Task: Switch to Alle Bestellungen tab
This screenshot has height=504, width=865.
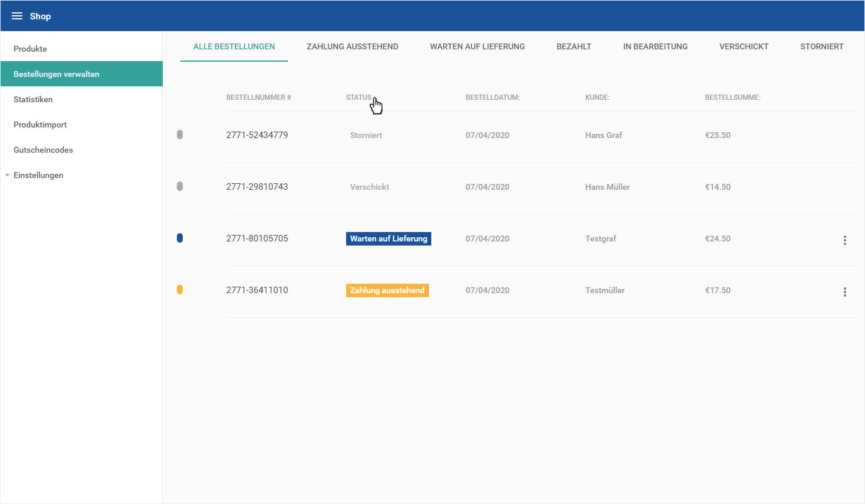Action: [x=234, y=46]
